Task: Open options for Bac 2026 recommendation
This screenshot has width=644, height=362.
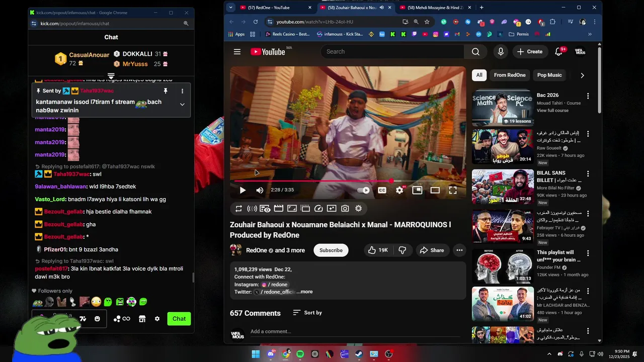Action: click(588, 96)
